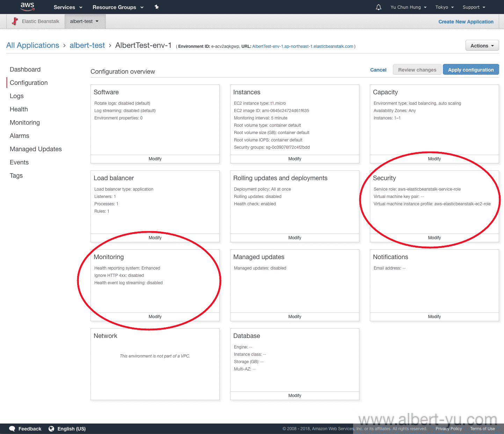Click the language globe icon

[x=51, y=429]
